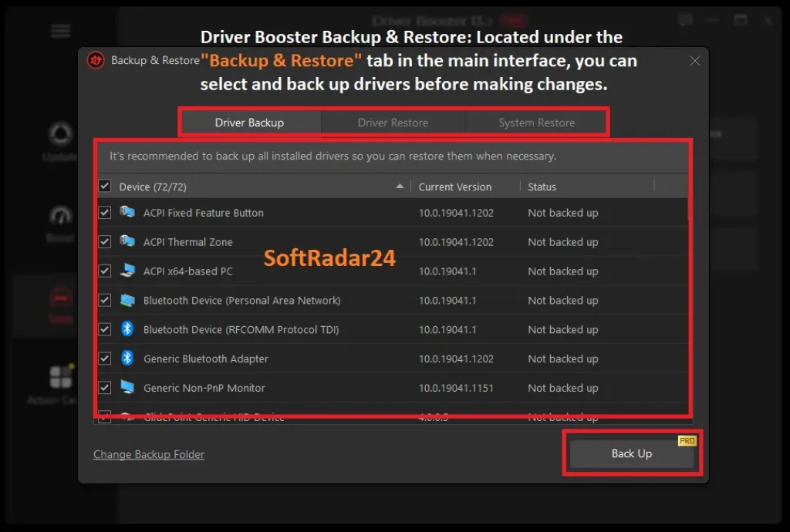
Task: Open the feedback chat icon in main window title bar
Action: tap(685, 21)
